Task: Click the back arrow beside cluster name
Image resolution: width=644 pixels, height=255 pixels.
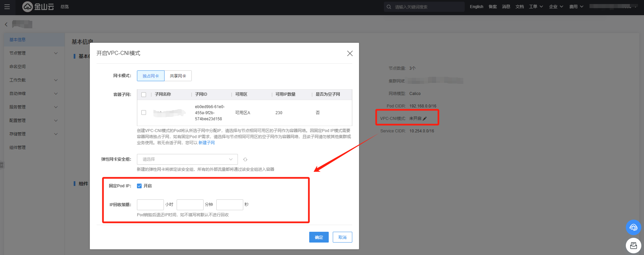Action: point(6,24)
